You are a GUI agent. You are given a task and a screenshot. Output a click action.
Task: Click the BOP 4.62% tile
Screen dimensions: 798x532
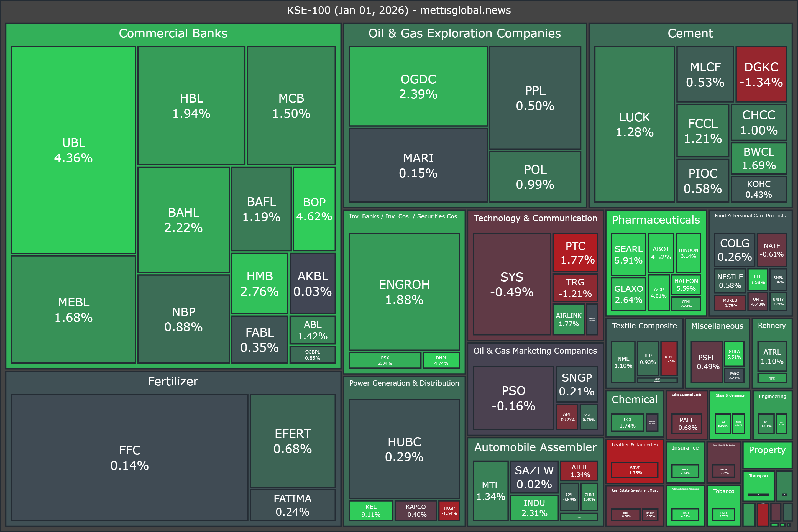click(x=314, y=209)
